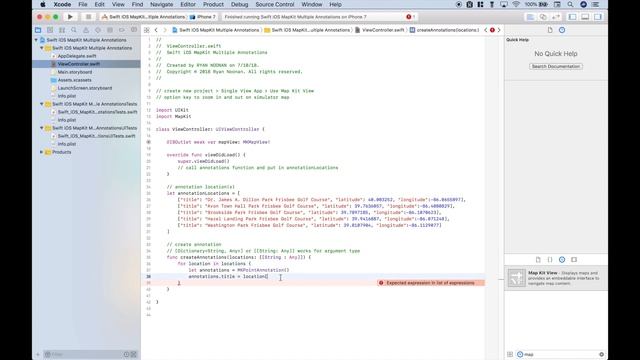Viewport: 640px width, 360px height.
Task: Open the related items grid icon
Action: point(147,30)
